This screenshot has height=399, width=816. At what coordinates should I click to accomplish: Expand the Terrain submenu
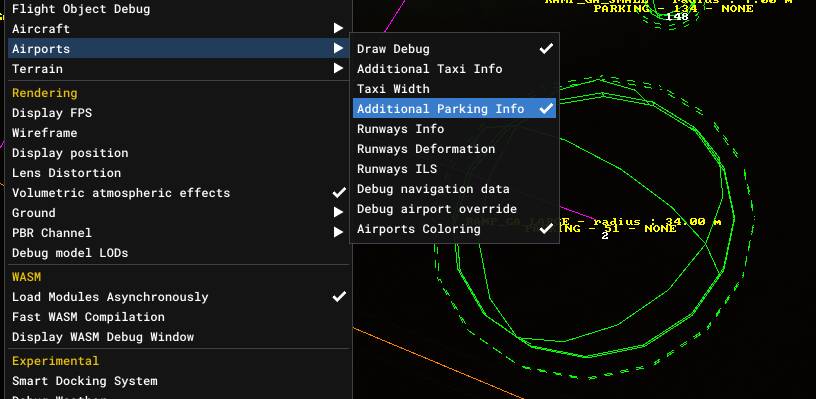[178, 69]
